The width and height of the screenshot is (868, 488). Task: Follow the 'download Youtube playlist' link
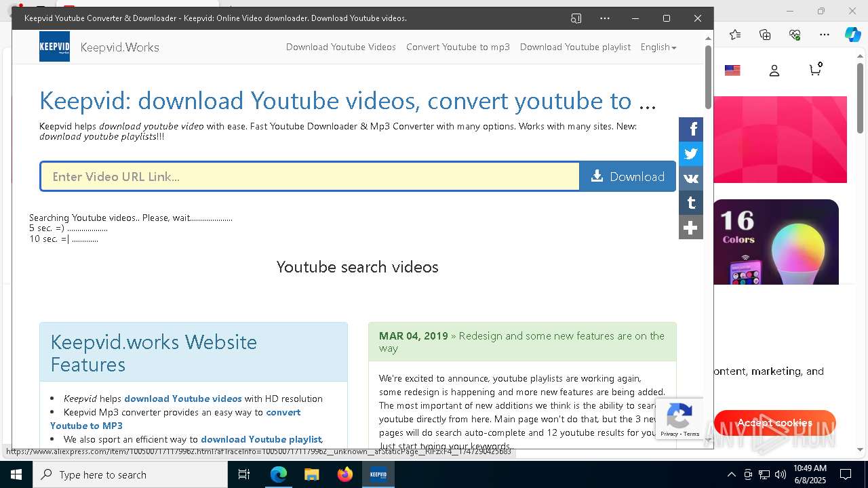click(x=260, y=439)
